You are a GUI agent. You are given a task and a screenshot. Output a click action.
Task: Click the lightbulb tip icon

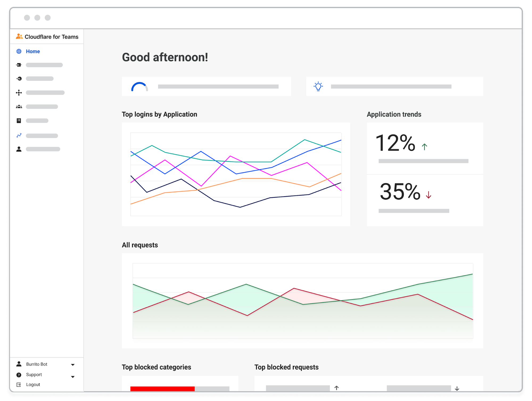[318, 86]
